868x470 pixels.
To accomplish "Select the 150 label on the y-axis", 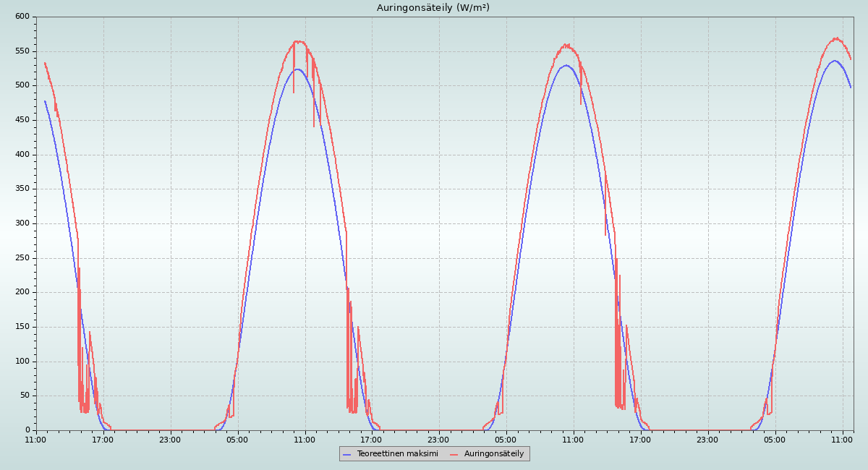I will [x=22, y=327].
